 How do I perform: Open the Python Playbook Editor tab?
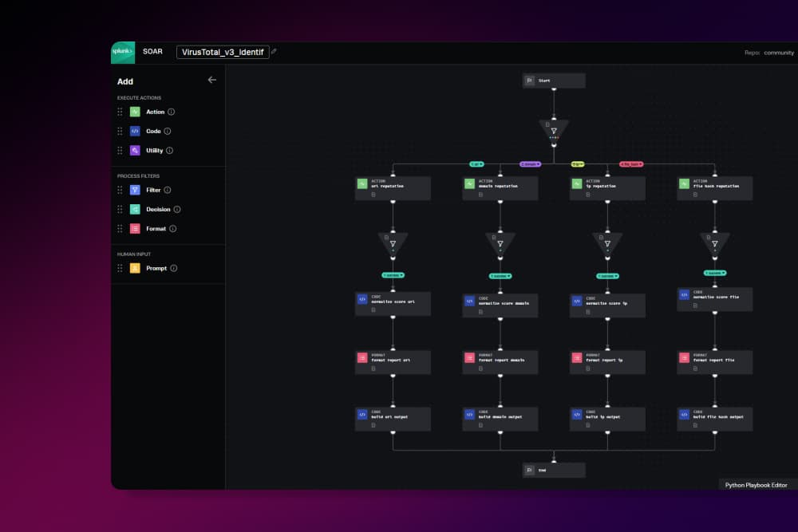tap(756, 484)
